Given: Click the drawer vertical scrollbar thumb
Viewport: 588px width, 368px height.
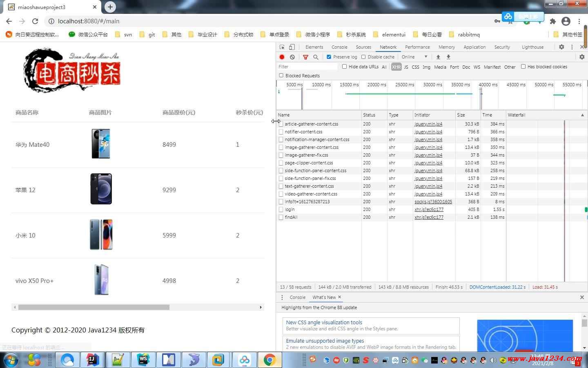Looking at the screenshot, I should tap(584, 323).
